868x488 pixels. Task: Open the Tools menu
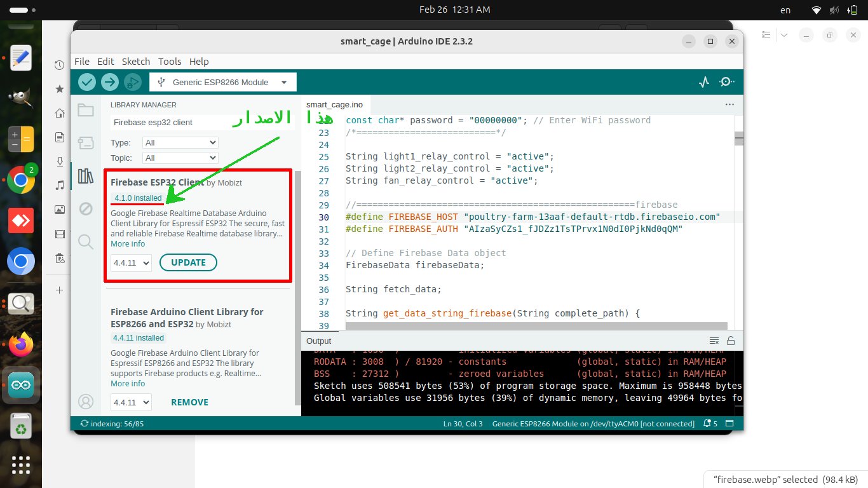(170, 62)
